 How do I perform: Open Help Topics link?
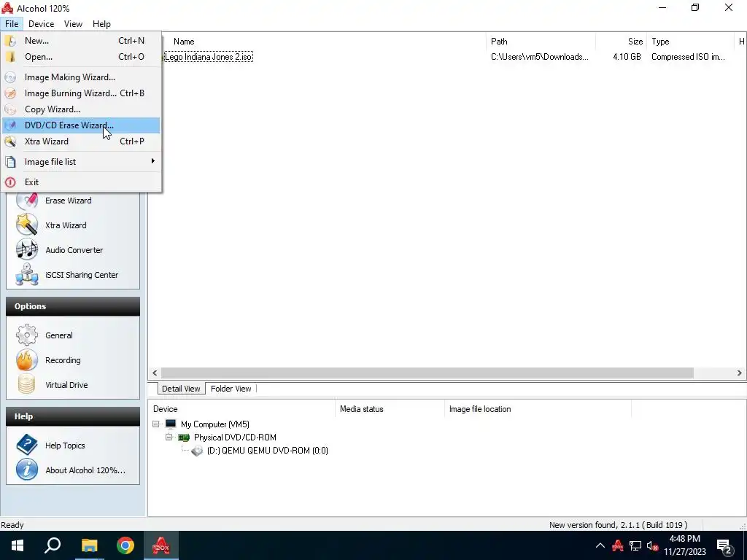[x=65, y=446]
